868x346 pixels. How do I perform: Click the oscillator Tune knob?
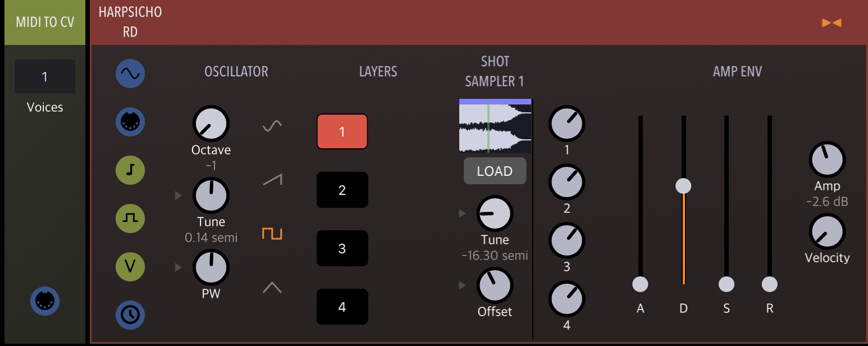click(211, 195)
